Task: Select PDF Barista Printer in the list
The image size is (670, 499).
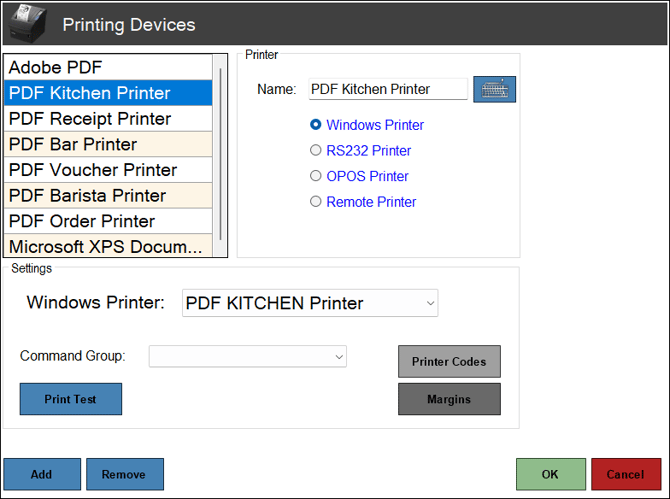Action: [x=108, y=196]
